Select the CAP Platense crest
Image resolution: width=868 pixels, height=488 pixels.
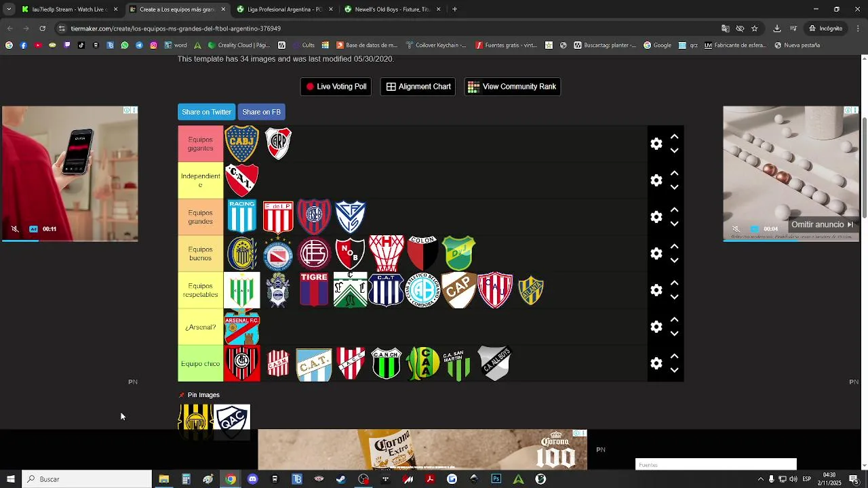pyautogui.click(x=458, y=290)
